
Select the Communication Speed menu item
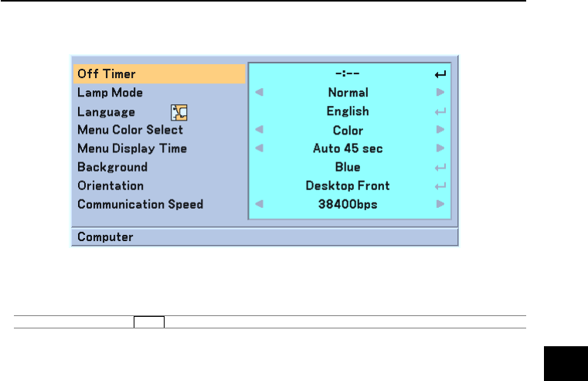point(140,205)
